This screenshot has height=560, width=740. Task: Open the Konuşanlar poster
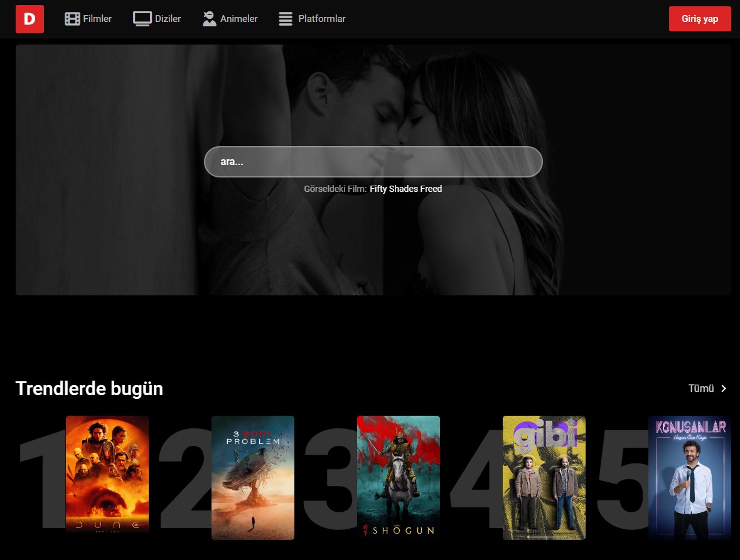pos(690,477)
